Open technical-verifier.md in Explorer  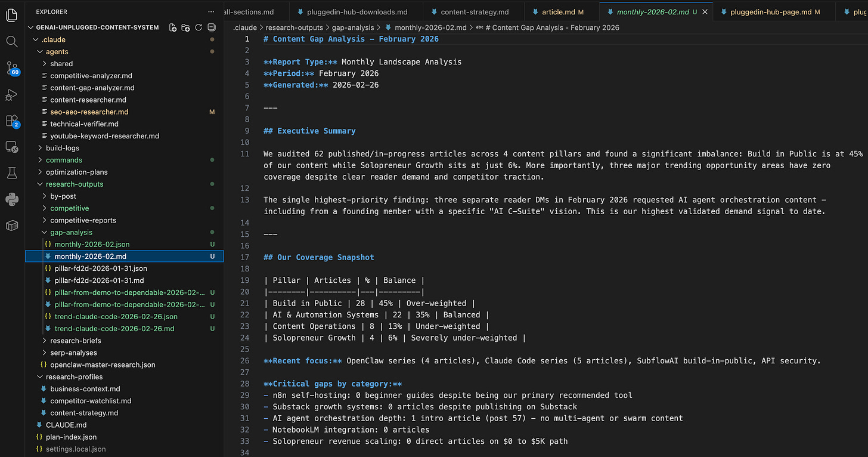pyautogui.click(x=84, y=123)
